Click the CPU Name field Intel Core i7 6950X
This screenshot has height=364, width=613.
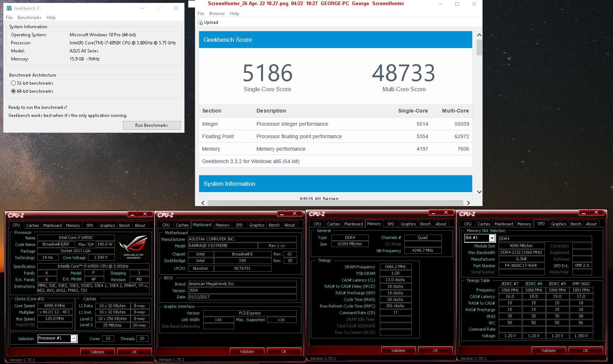pos(76,238)
